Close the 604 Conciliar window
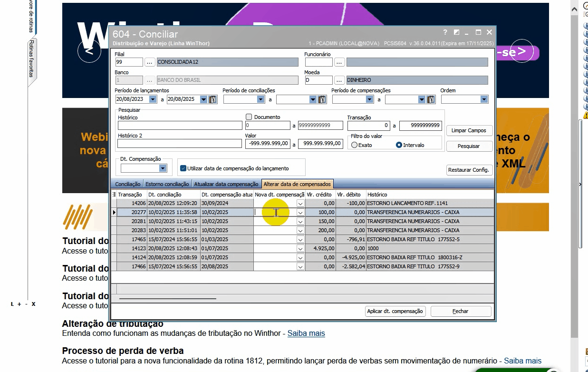588x372 pixels. (x=489, y=32)
